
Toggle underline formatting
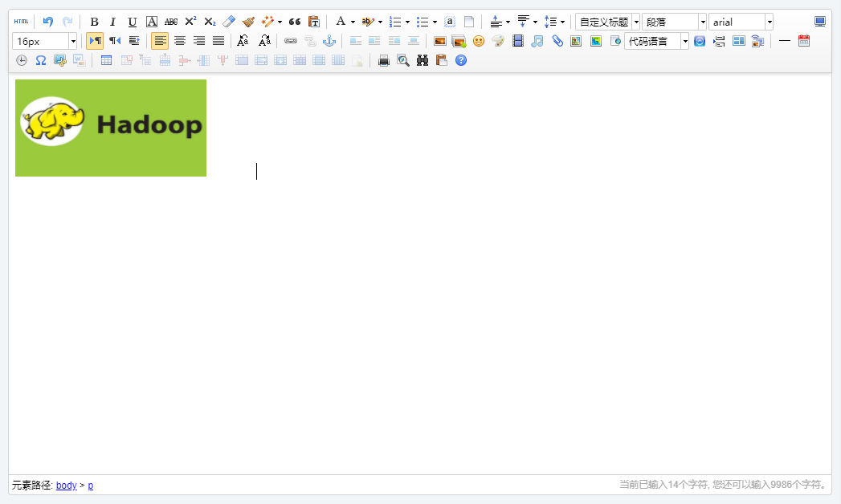(x=132, y=22)
